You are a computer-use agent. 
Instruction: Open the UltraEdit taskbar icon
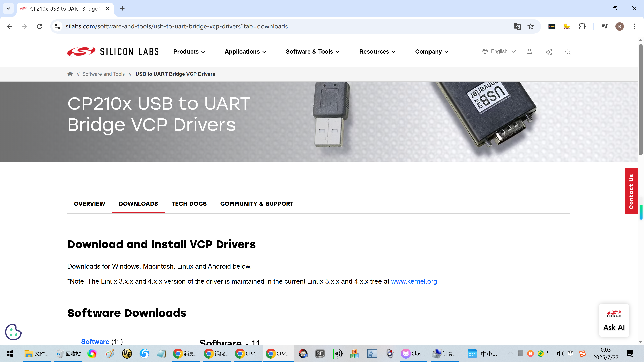tap(127, 353)
